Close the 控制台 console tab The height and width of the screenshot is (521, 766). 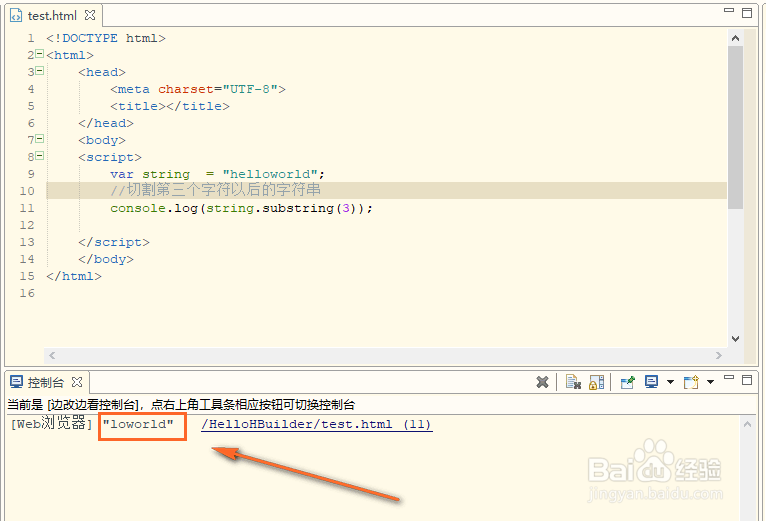77,382
